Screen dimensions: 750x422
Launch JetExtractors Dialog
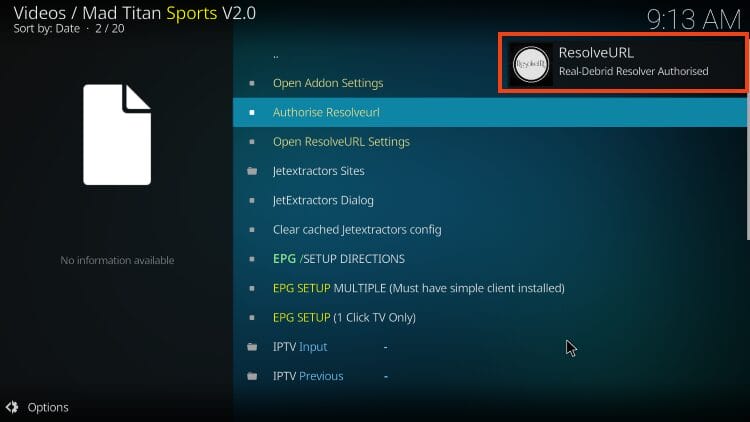pos(490,200)
